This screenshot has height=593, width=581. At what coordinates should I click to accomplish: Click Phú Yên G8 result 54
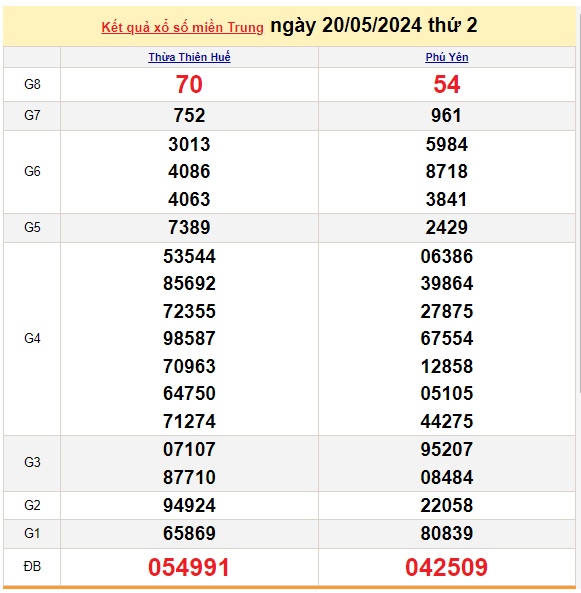point(447,84)
